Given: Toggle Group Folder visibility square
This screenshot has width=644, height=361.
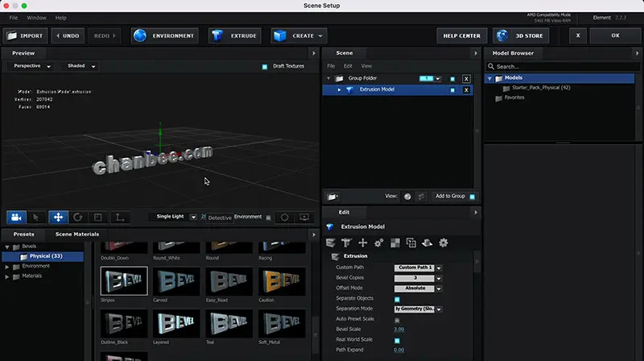Looking at the screenshot, I should click(452, 79).
